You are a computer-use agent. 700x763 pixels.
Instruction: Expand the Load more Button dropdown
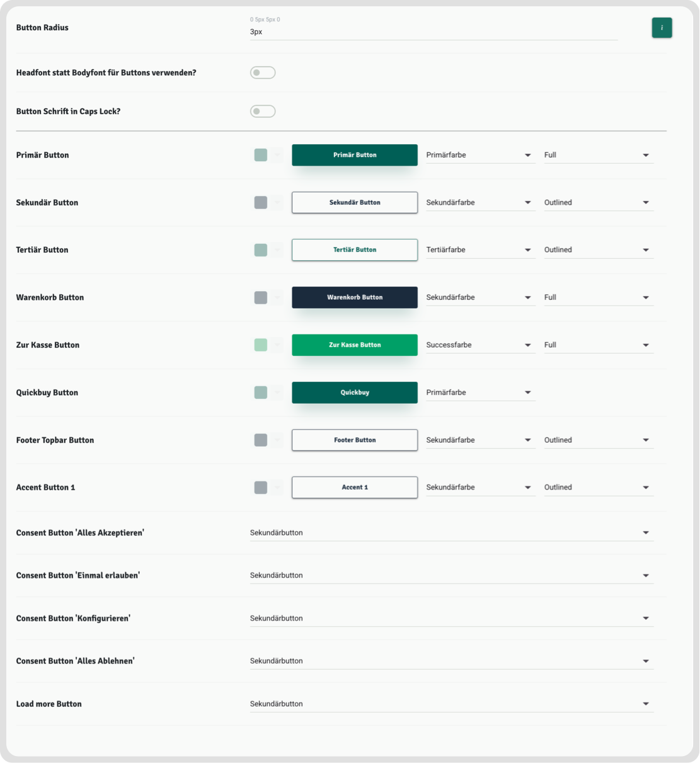(x=451, y=704)
